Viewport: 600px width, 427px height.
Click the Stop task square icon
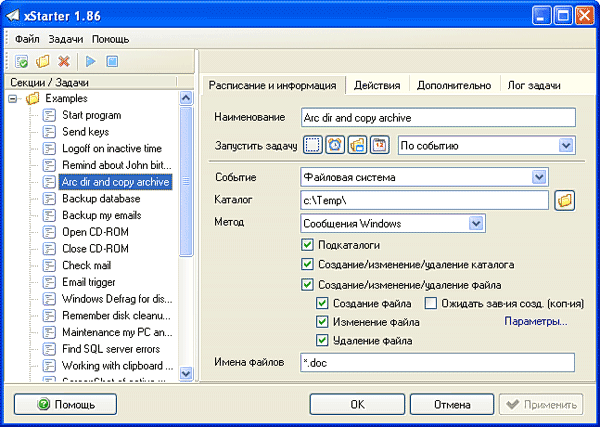(x=112, y=61)
